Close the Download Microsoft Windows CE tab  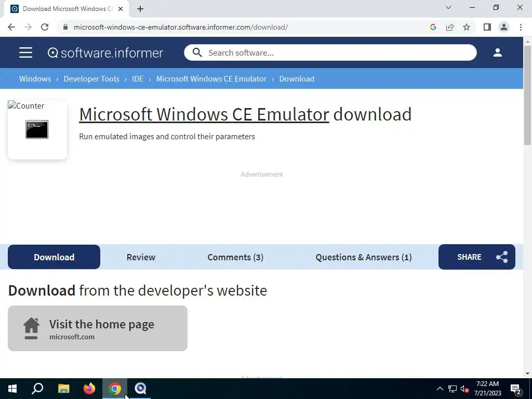tap(121, 9)
